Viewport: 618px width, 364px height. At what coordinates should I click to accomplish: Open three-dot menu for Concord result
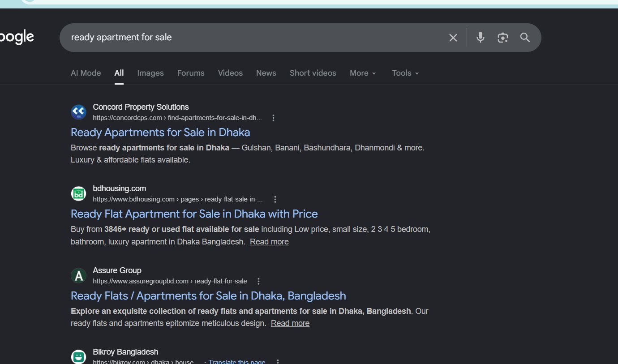tap(274, 118)
